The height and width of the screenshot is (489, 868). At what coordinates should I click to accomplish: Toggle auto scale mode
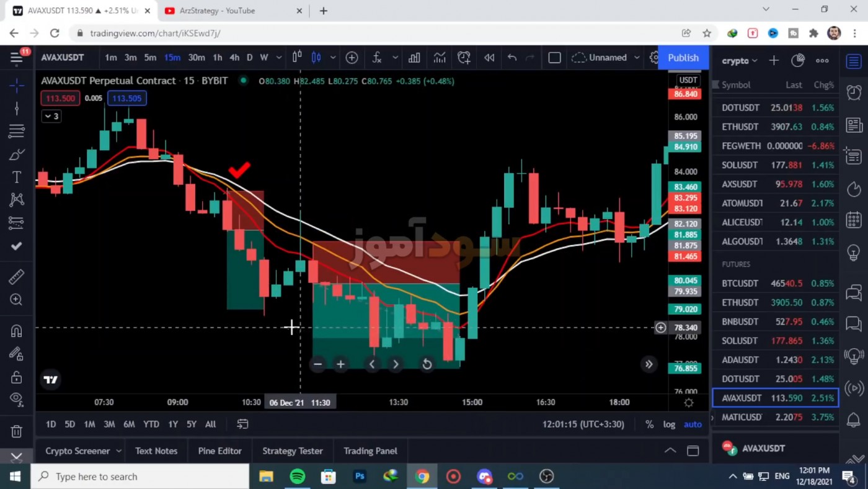693,424
